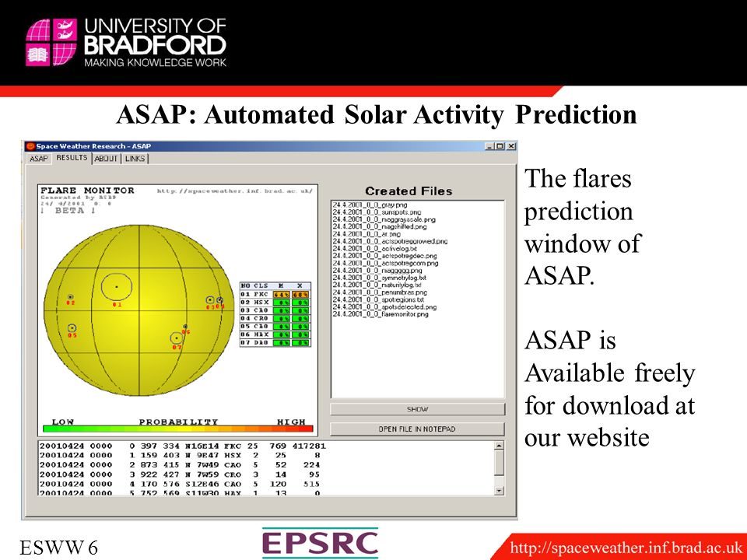Select 24.4.2001_0_0_activelog.txt file entry
This screenshot has width=747, height=560.
tap(375, 249)
